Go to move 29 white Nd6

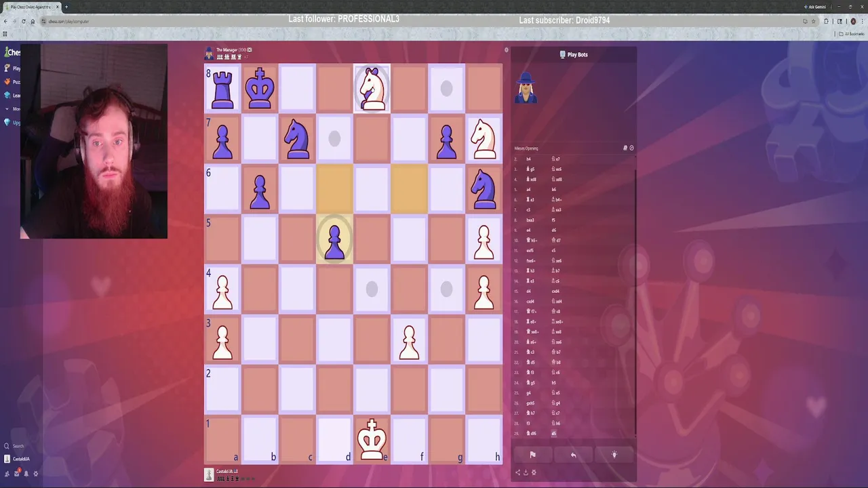[532, 434]
